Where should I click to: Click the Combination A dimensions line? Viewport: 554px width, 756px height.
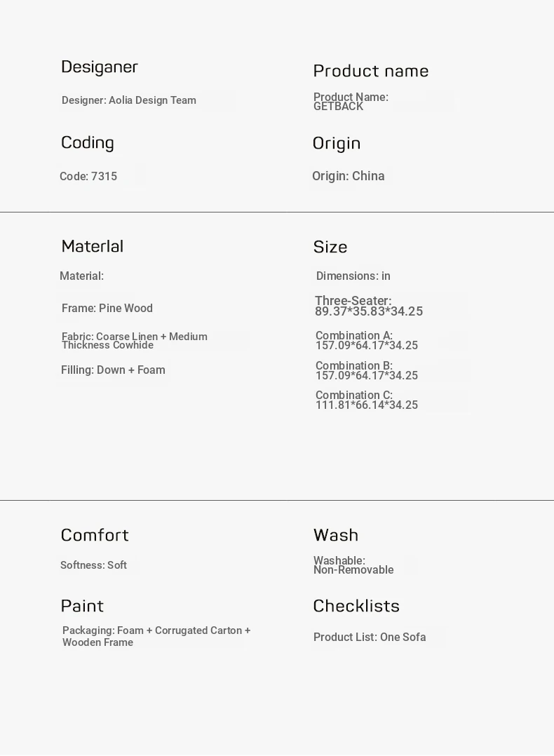click(367, 341)
